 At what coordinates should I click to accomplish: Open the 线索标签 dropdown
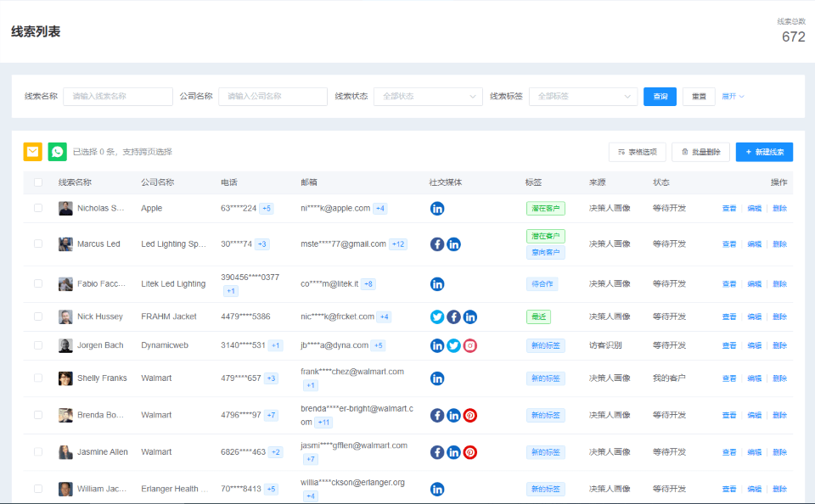[583, 97]
